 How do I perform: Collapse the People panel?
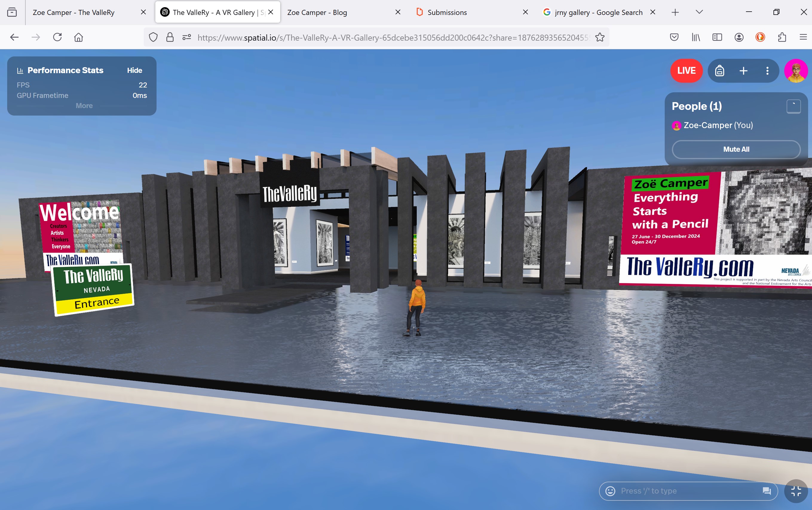tap(793, 107)
